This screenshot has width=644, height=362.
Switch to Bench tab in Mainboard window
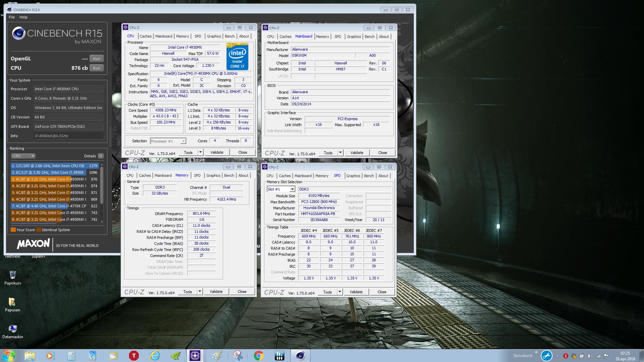pyautogui.click(x=369, y=37)
